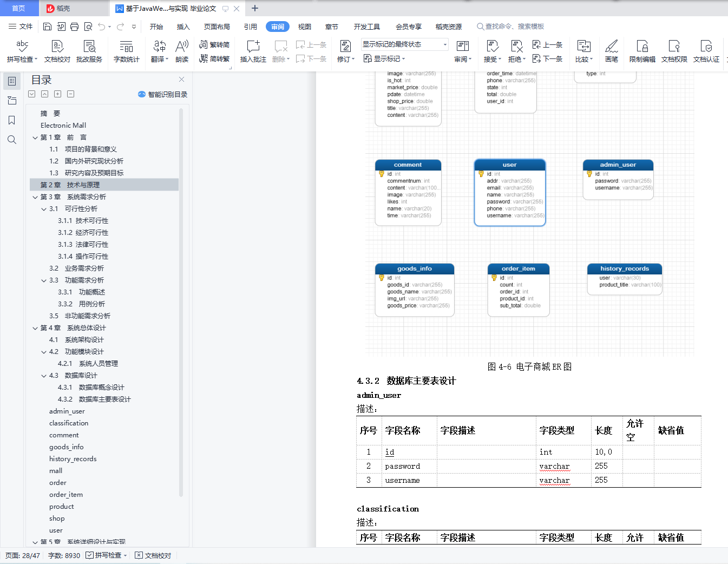Click 文档校对 in the status bar
Viewport: 728px width, 564px height.
(x=153, y=555)
